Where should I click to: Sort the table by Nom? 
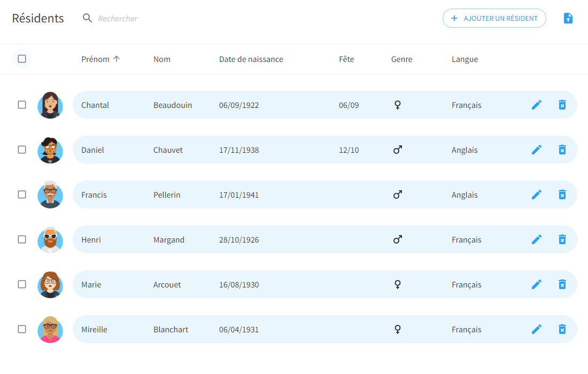pos(162,59)
